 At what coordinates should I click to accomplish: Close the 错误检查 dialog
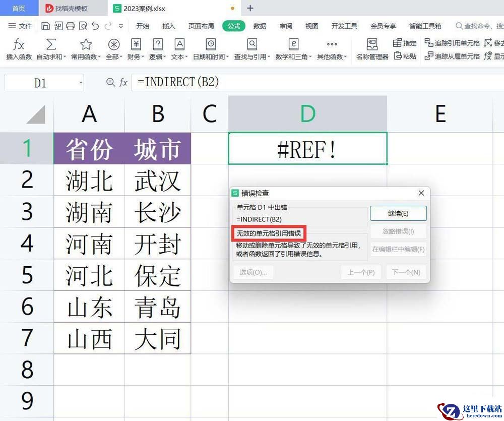(421, 193)
